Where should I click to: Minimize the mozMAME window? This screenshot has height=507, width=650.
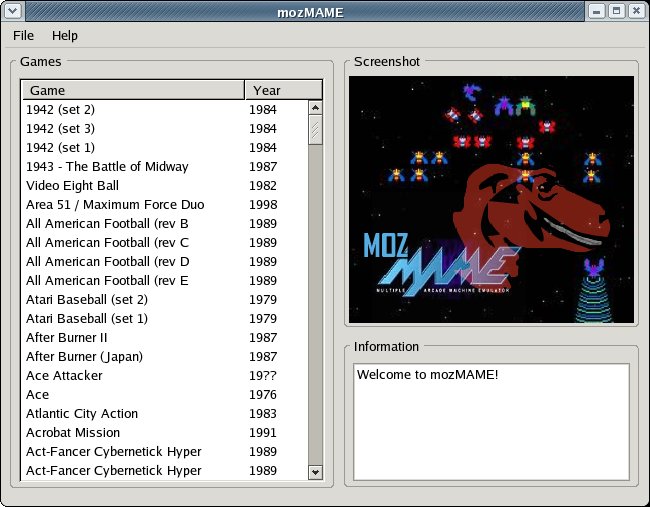click(597, 11)
